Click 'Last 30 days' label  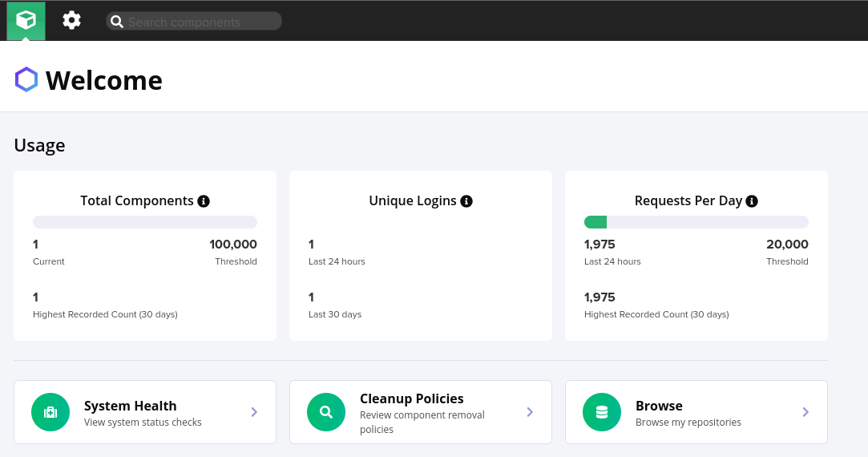[335, 314]
